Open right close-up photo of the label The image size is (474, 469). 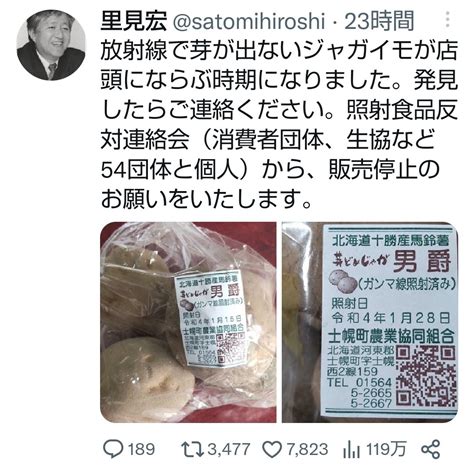[370, 322]
